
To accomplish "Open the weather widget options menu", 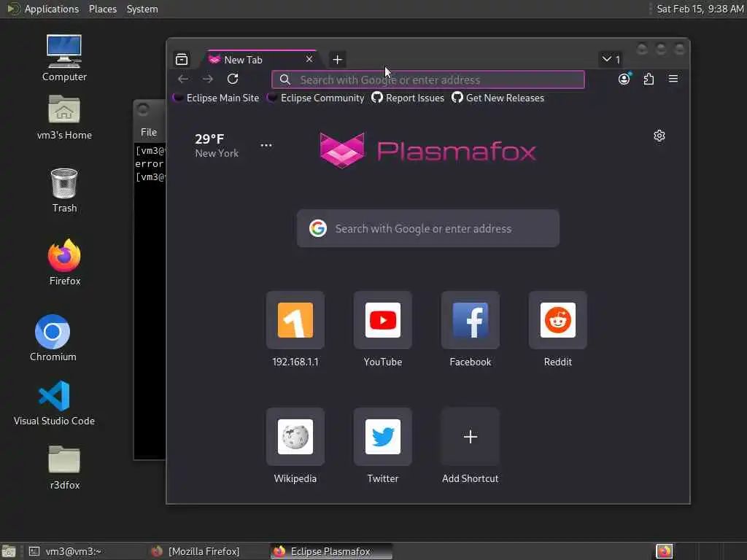I will click(x=266, y=145).
